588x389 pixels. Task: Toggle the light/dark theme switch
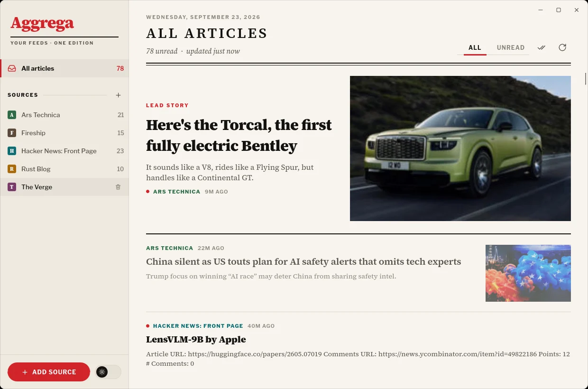click(x=108, y=372)
